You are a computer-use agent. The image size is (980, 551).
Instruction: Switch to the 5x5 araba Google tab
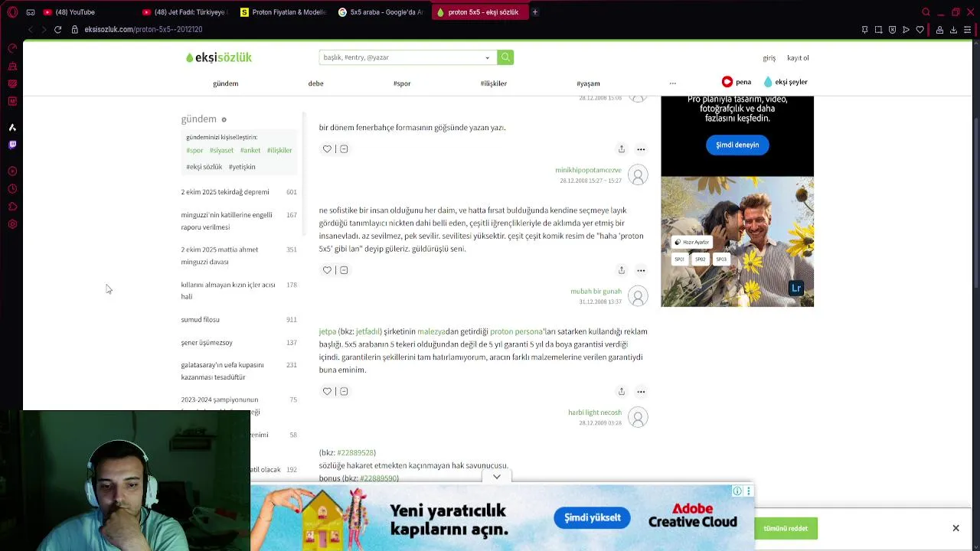tap(381, 12)
